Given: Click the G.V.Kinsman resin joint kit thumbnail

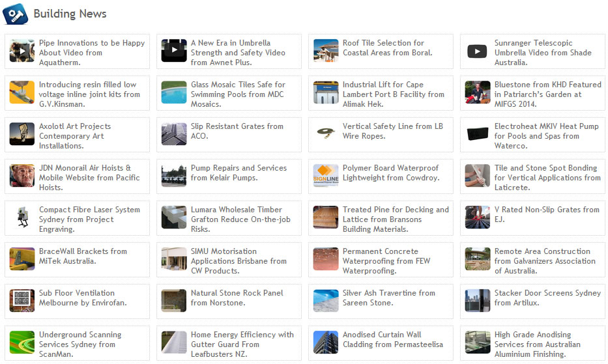Looking at the screenshot, I should (22, 92).
